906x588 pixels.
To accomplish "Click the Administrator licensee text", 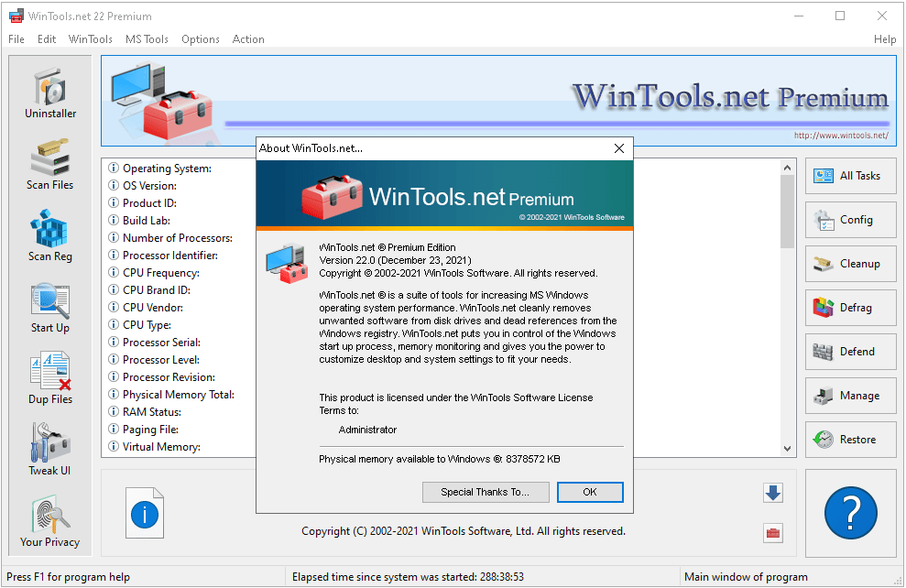I will click(x=367, y=430).
